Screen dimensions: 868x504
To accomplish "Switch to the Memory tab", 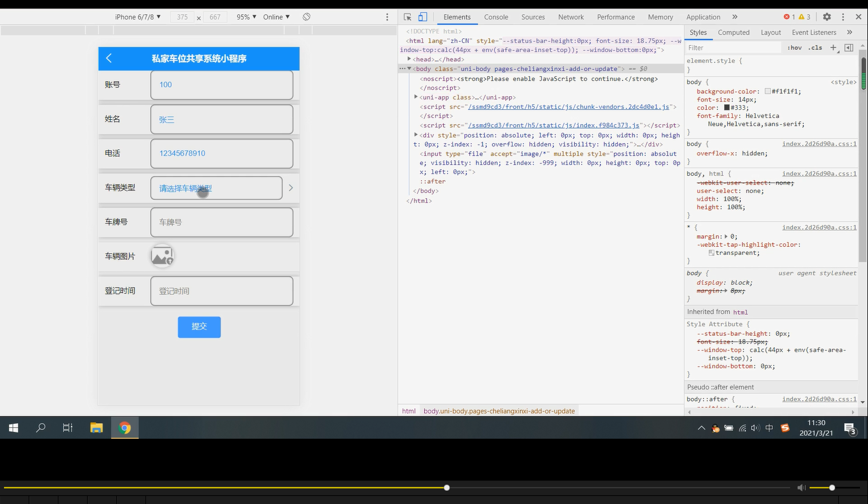I will tap(660, 17).
